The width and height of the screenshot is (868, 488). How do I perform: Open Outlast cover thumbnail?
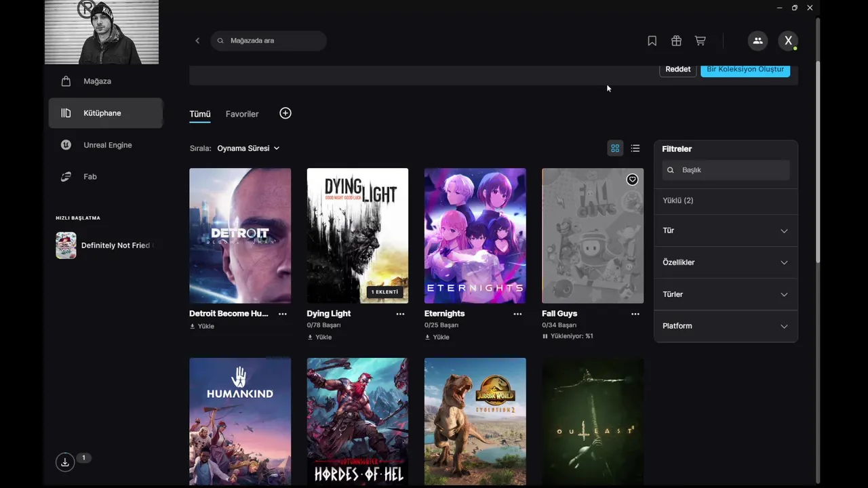click(x=593, y=422)
